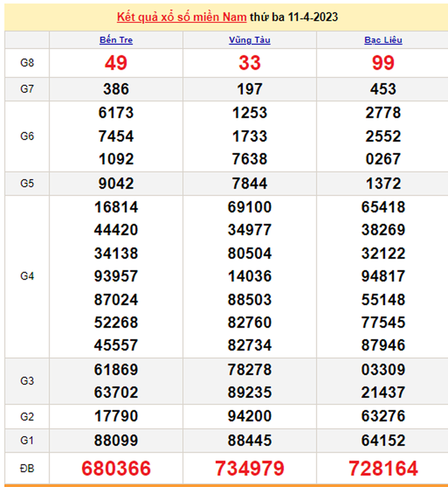This screenshot has width=448, height=487.
Task: Select the G8 row label
Action: point(27,63)
